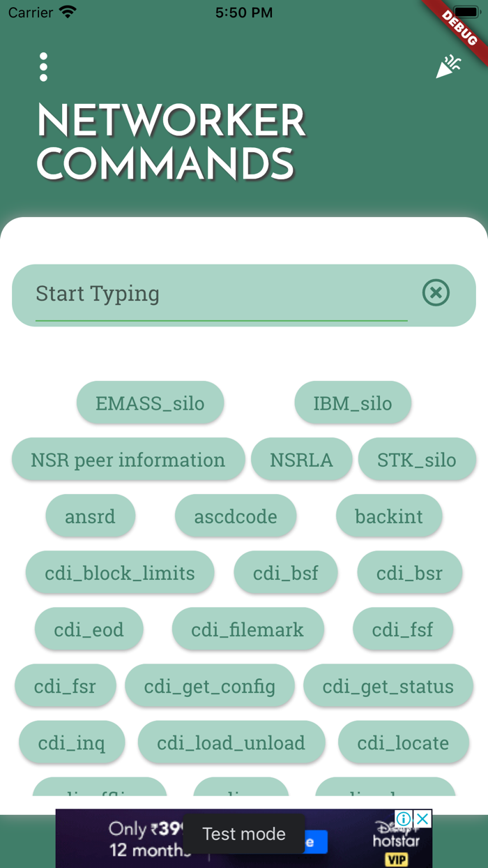Image resolution: width=488 pixels, height=868 pixels.
Task: Tap the Wi-Fi icon in the status bar
Action: (65, 11)
